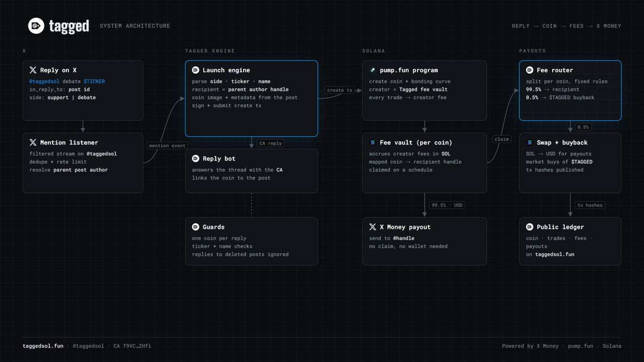Click the tx hashes connector label
The image size is (644, 362).
pos(590,205)
